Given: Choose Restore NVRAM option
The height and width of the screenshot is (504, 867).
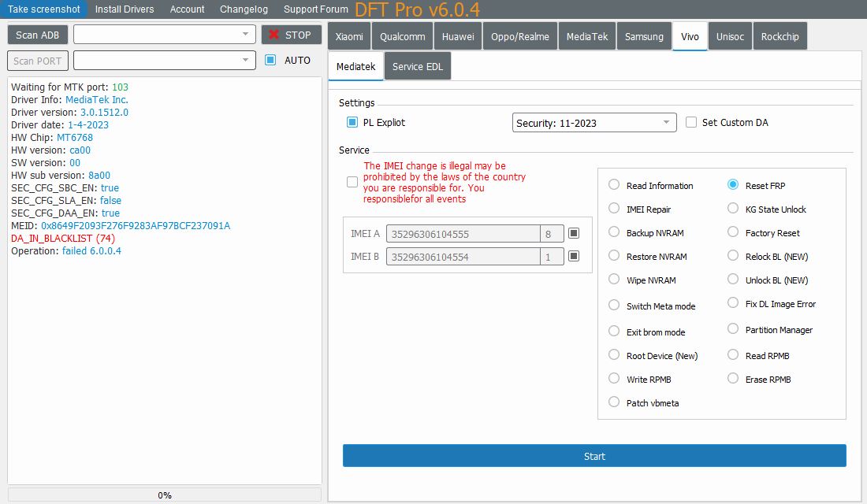Looking at the screenshot, I should [x=614, y=255].
